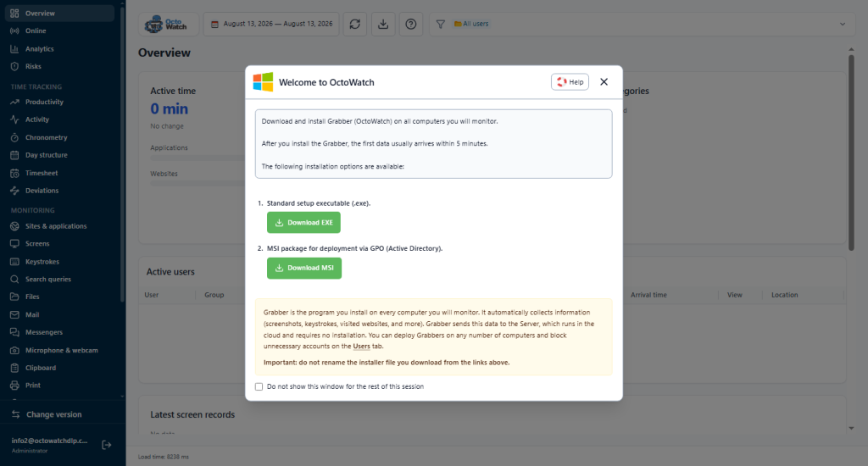Click the Download MSI button
This screenshot has height=466, width=868.
pos(304,268)
